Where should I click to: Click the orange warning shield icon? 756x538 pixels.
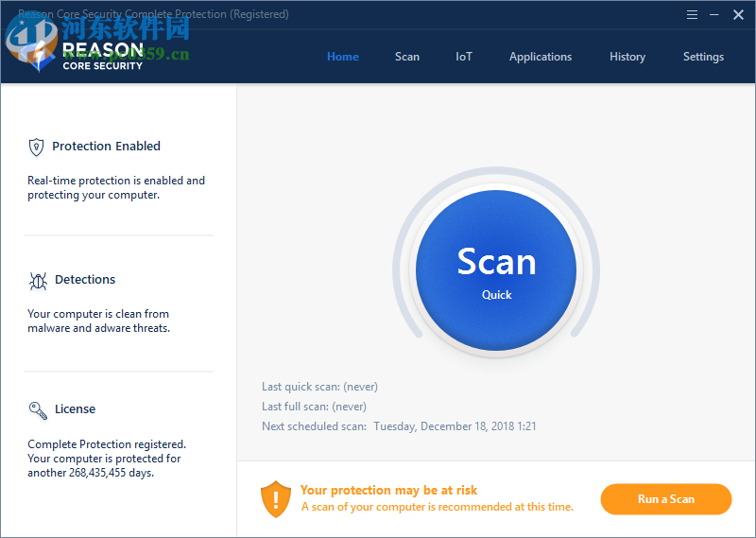click(276, 499)
